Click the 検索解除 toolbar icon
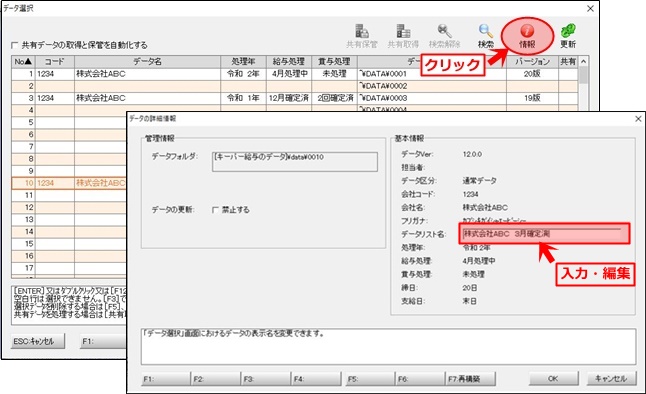The image size is (646, 394). point(444,36)
